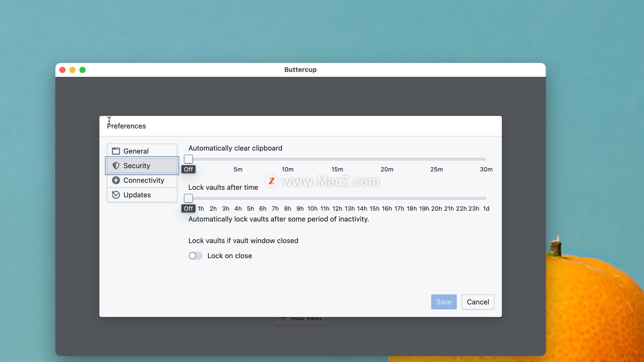The height and width of the screenshot is (362, 644).
Task: Click the Preferences dialog title
Action: click(126, 126)
